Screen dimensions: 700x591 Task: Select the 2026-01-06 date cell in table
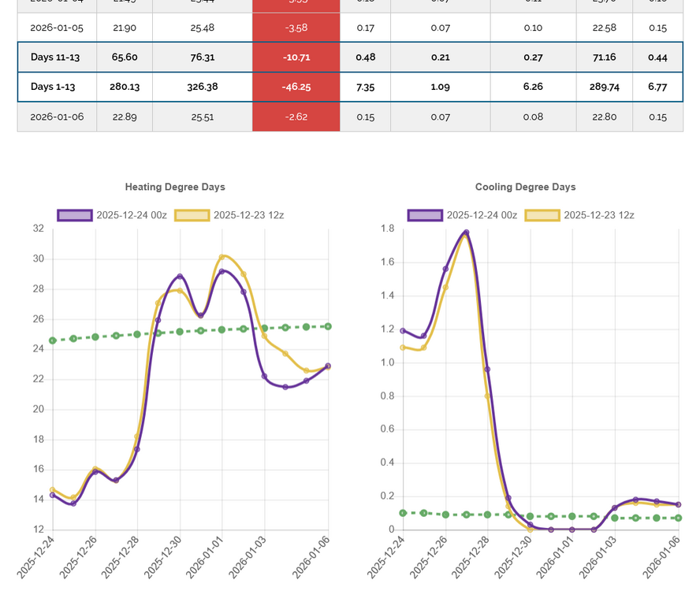click(x=57, y=117)
